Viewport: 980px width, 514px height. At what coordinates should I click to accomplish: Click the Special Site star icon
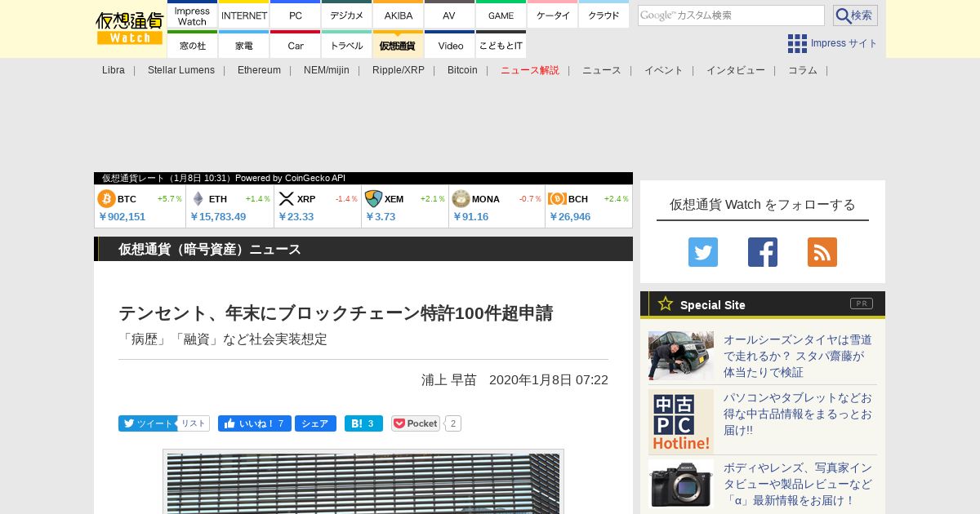[x=666, y=304]
